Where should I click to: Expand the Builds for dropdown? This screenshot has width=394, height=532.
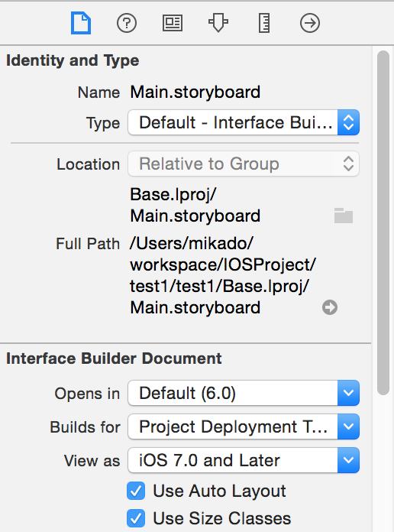click(x=244, y=427)
